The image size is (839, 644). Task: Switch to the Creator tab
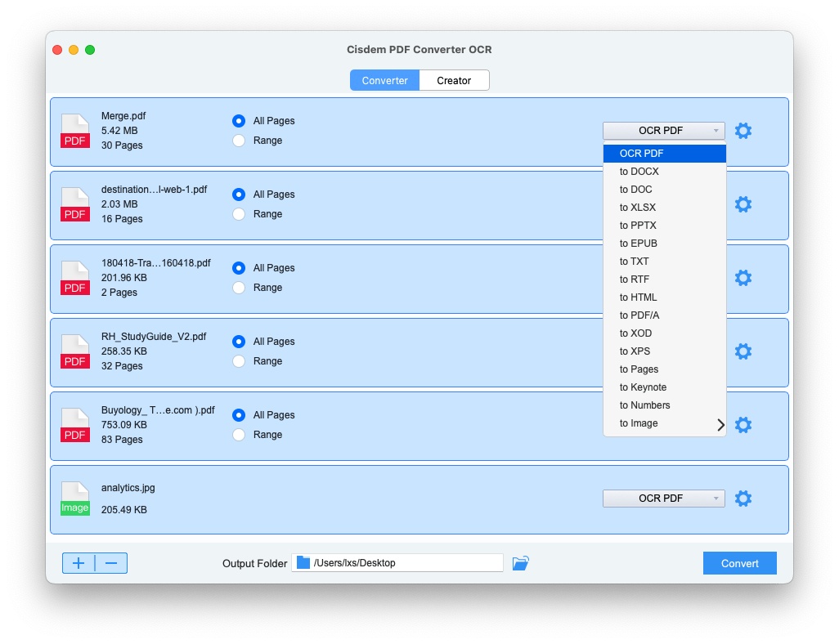coord(454,80)
